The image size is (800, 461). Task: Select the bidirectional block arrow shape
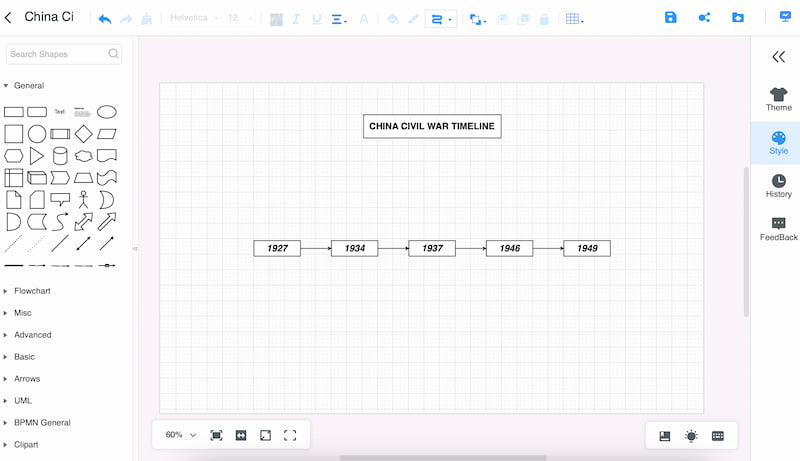pyautogui.click(x=84, y=222)
